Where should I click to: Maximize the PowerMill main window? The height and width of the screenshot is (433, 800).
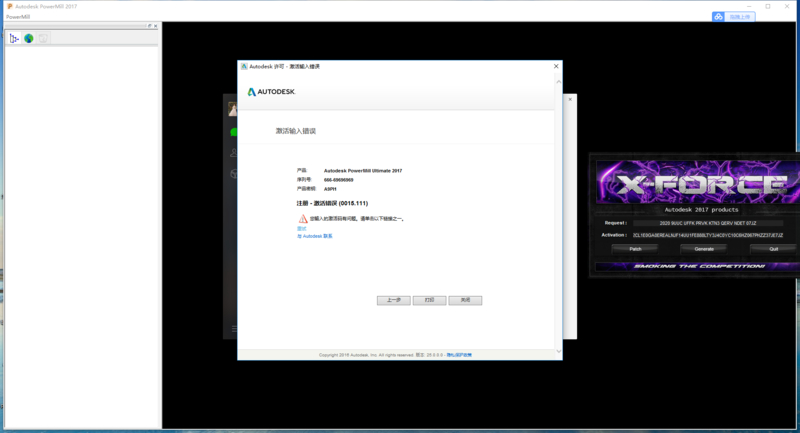[768, 7]
